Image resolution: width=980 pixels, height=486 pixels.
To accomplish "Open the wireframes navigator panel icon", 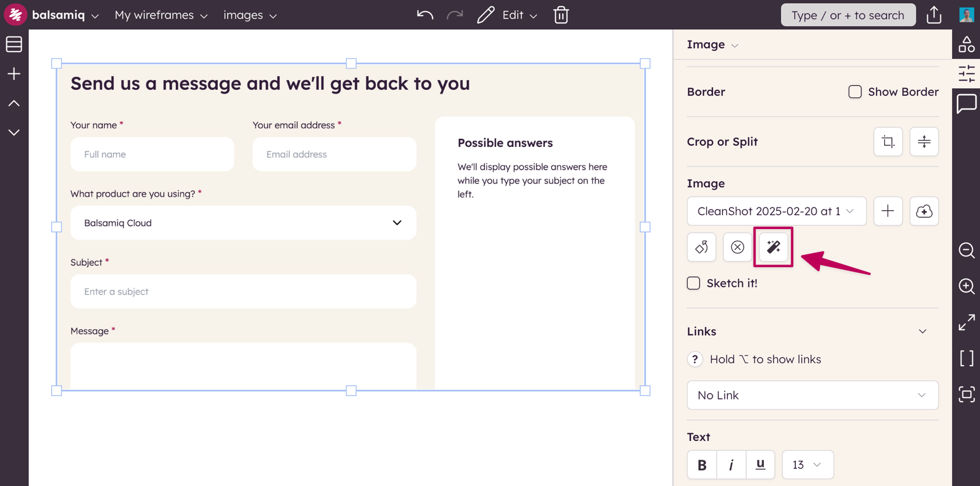I will pyautogui.click(x=14, y=44).
